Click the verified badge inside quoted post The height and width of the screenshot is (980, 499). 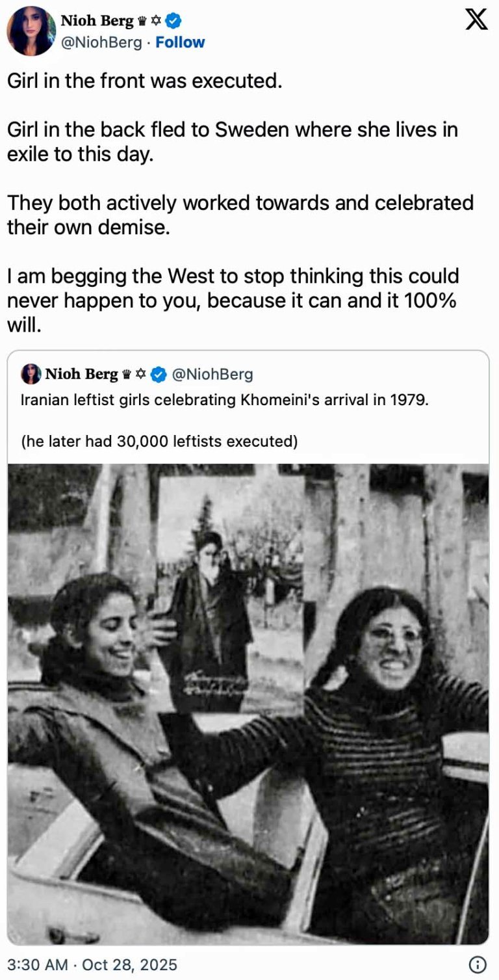158,374
